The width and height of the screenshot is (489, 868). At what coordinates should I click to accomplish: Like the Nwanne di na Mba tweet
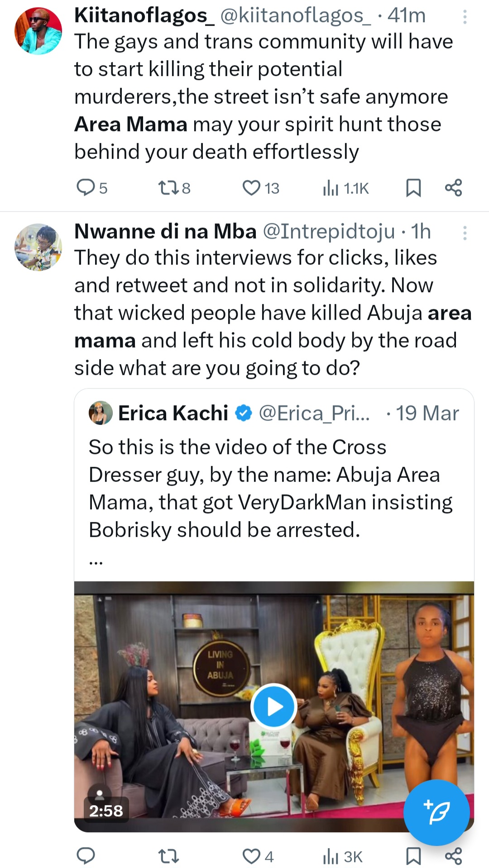252,856
